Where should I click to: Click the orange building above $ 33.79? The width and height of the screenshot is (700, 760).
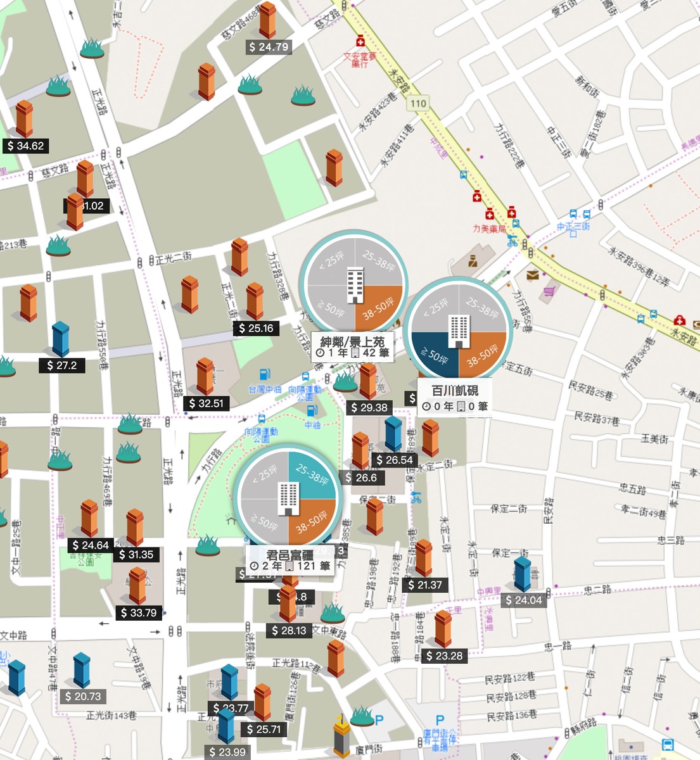point(137,586)
